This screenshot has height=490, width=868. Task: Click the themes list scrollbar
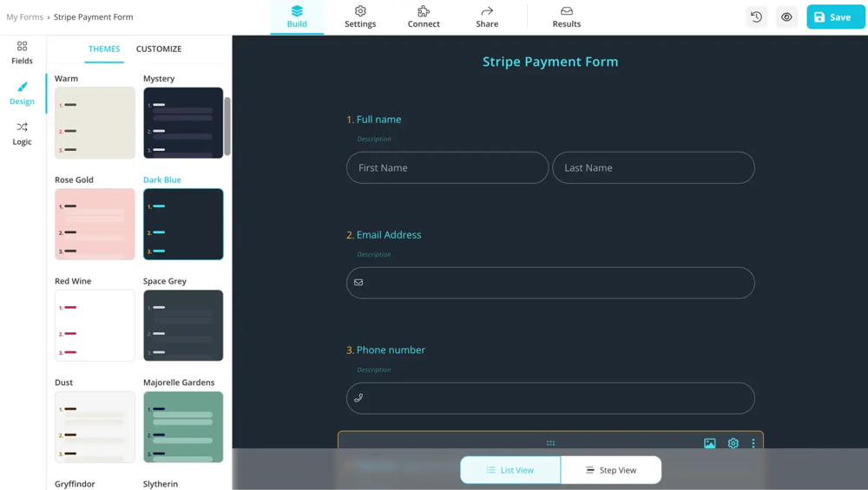coord(227,126)
